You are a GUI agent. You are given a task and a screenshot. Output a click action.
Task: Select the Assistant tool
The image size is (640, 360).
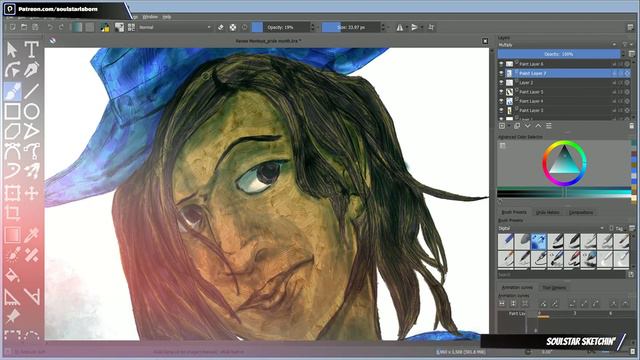point(12,296)
